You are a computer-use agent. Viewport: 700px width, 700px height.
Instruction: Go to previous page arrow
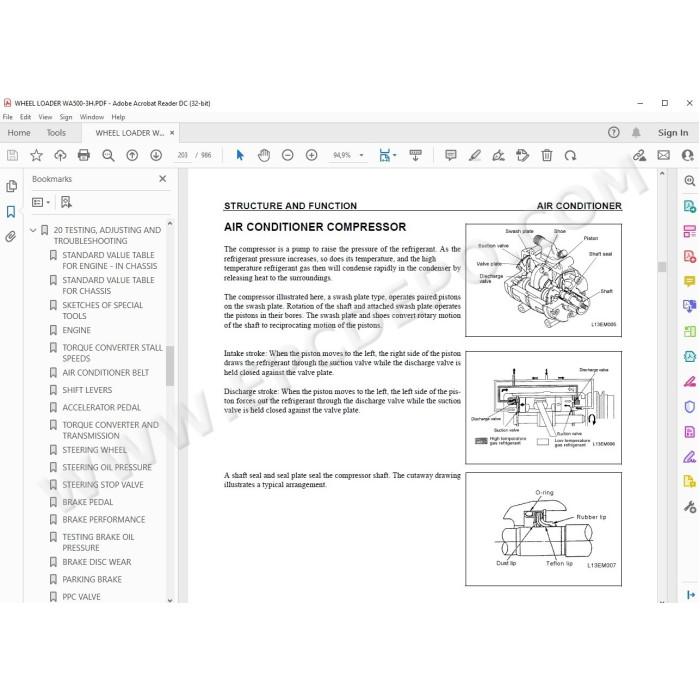[x=132, y=155]
